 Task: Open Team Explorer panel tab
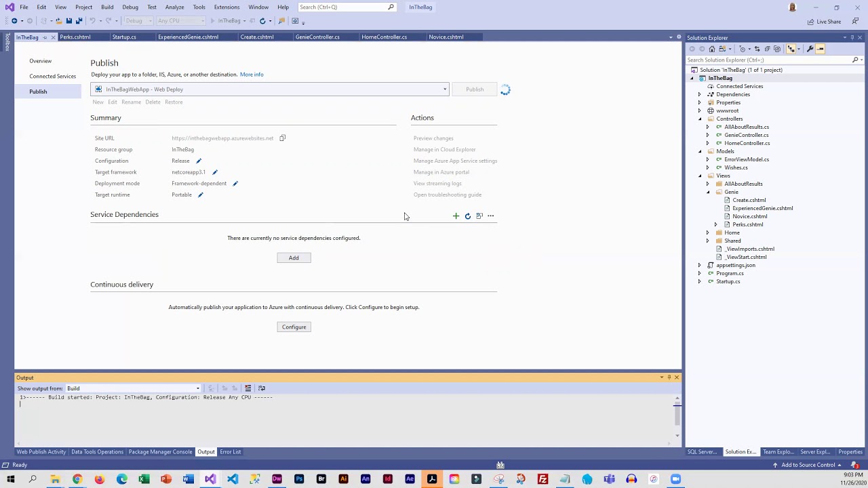[x=778, y=452]
